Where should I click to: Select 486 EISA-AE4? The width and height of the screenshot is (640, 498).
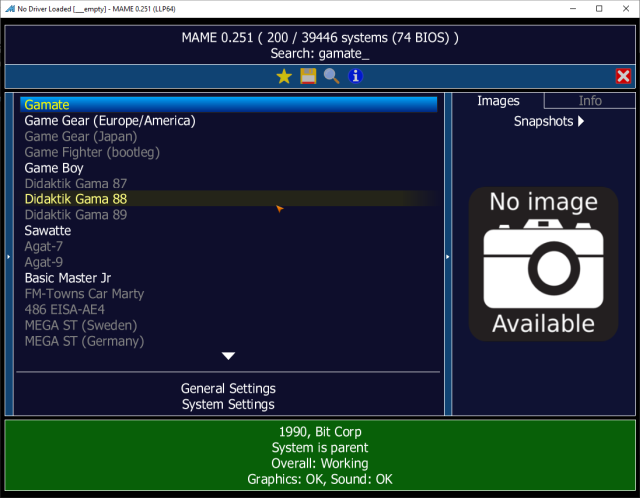point(228,309)
